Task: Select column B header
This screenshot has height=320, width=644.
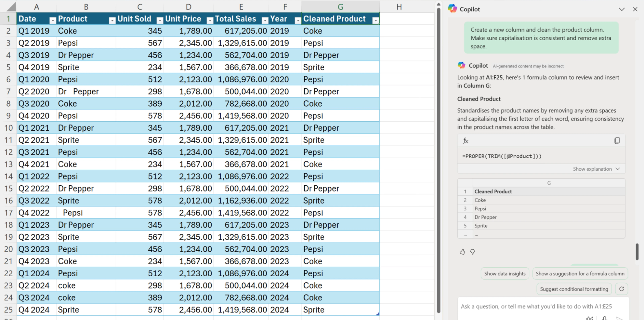Action: 86,7
